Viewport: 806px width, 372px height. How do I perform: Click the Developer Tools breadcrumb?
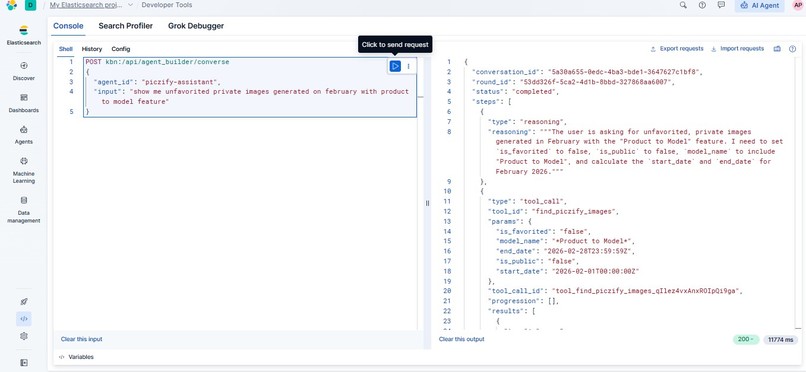(167, 5)
